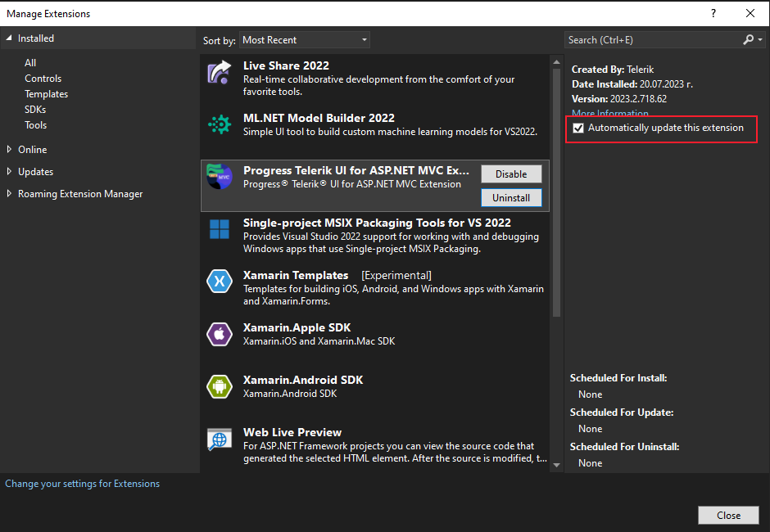Select Templates under Installed

click(46, 94)
